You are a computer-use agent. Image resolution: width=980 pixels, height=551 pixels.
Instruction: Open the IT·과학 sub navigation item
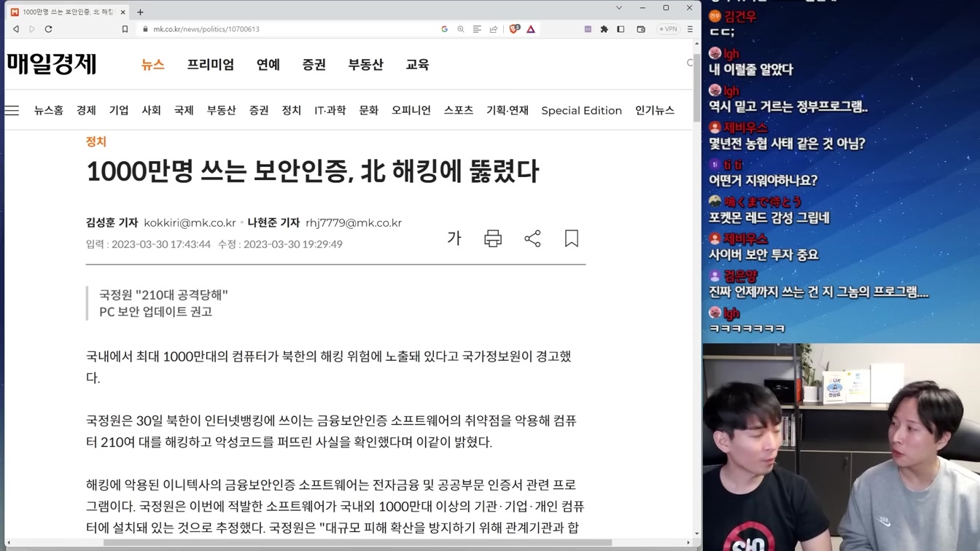pyautogui.click(x=330, y=110)
